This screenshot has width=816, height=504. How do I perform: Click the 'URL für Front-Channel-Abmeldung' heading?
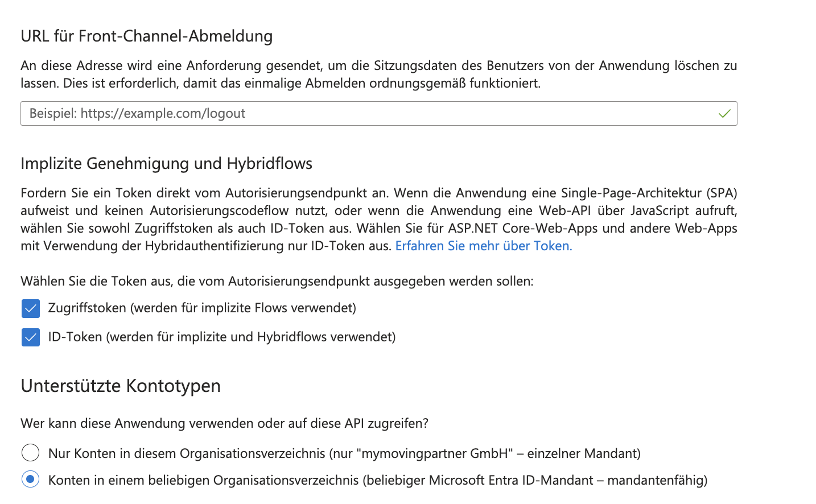click(x=147, y=36)
